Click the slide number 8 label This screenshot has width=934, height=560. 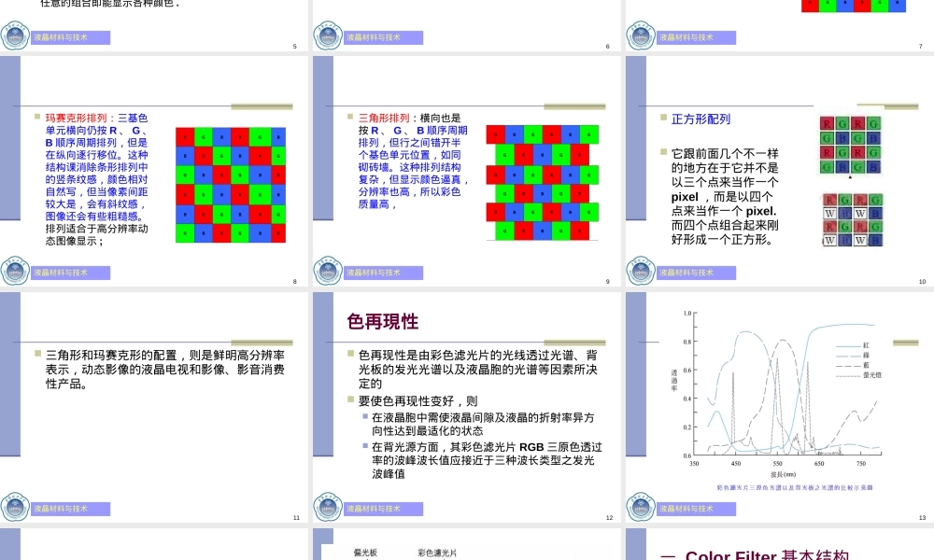(295, 282)
